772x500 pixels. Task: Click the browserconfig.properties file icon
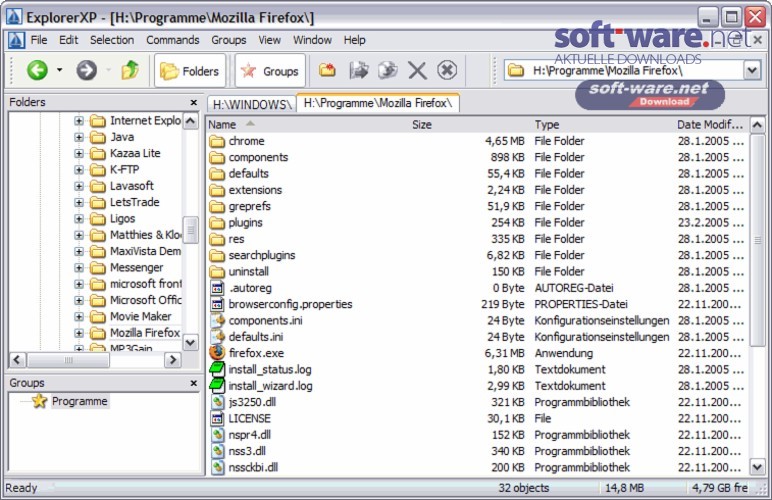(217, 304)
